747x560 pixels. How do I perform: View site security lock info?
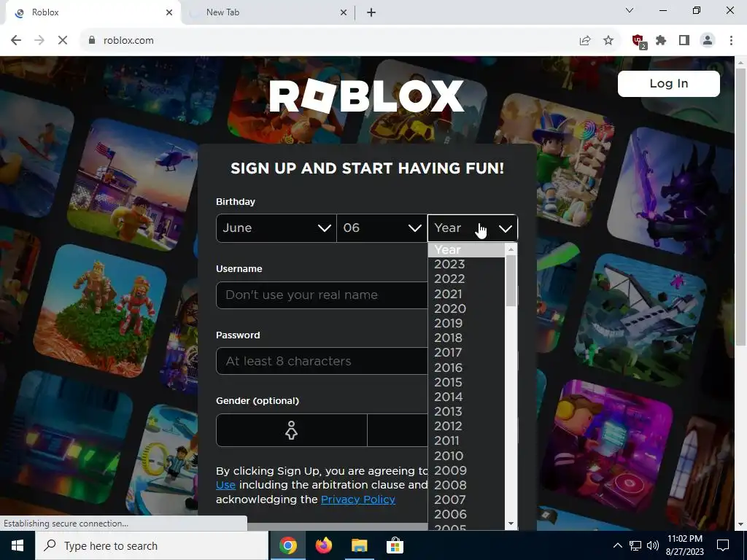(92, 41)
